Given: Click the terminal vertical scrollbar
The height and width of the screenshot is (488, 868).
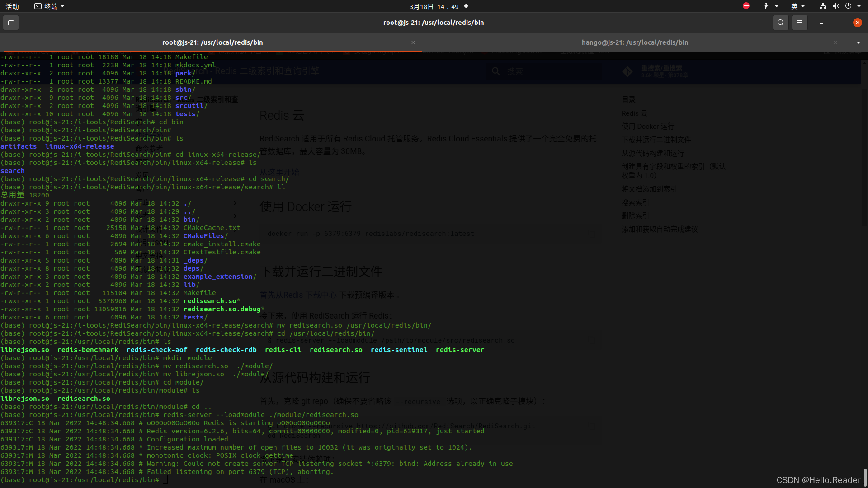Looking at the screenshot, I should click(x=864, y=477).
